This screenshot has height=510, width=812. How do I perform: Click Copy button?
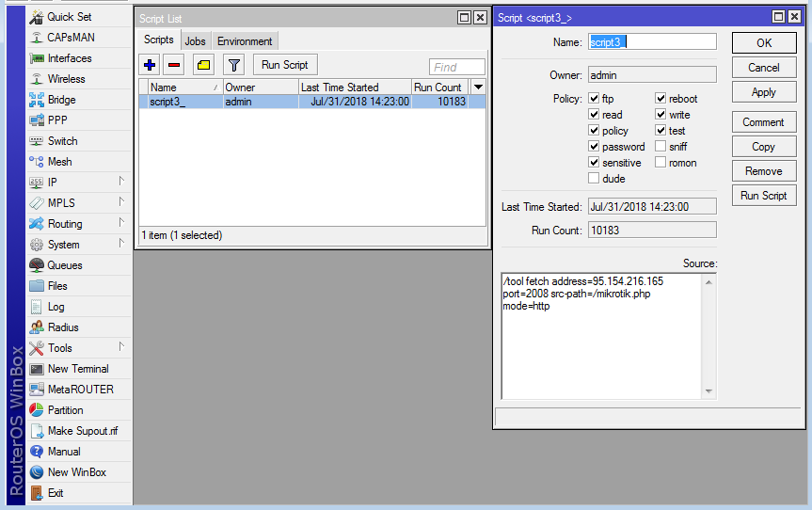click(764, 147)
